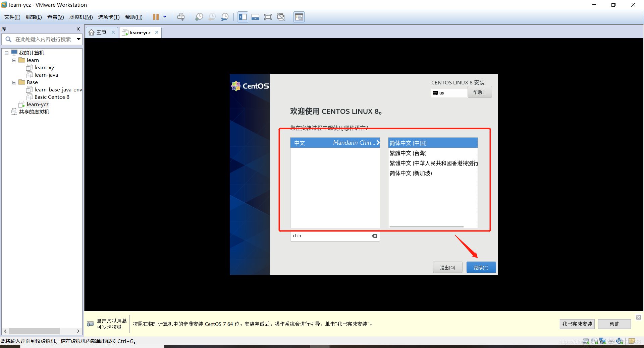Toggle the library sidebar view
This screenshot has width=644, height=348.
(243, 17)
